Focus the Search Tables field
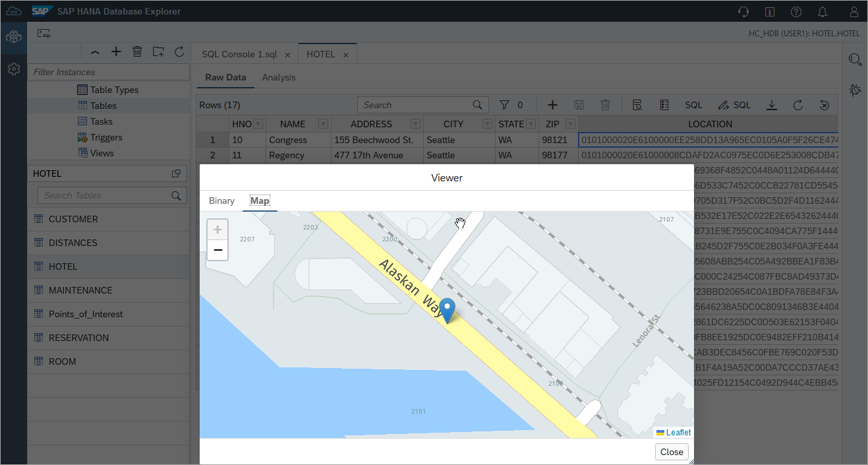This screenshot has height=465, width=868. [x=111, y=195]
